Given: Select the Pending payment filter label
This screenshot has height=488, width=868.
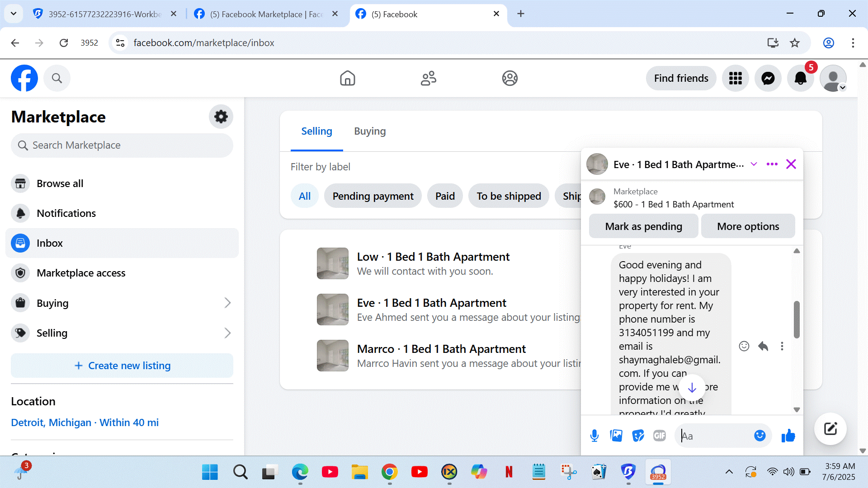Looking at the screenshot, I should [x=373, y=196].
